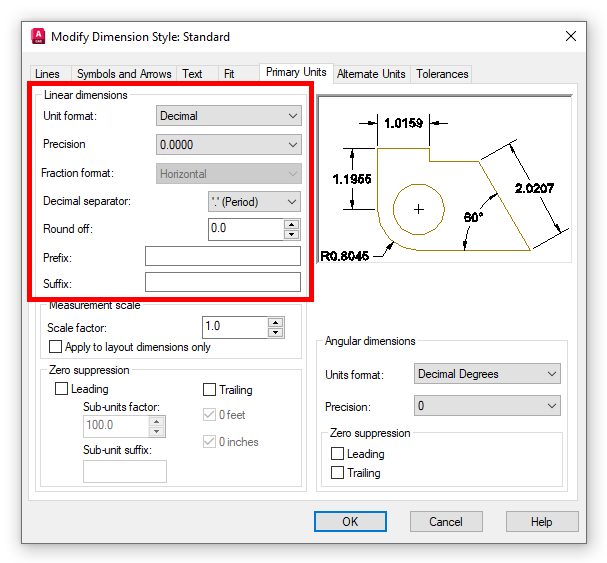Click the AutoCAD app icon in title bar
Screen dimensions: 607x563
point(38,36)
